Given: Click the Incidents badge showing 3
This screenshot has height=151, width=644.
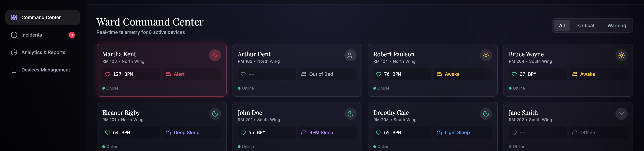Looking at the screenshot, I should 72,35.
